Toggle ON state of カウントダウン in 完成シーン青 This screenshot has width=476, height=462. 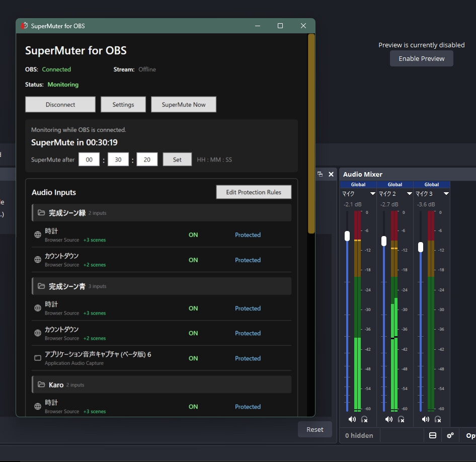click(x=193, y=333)
